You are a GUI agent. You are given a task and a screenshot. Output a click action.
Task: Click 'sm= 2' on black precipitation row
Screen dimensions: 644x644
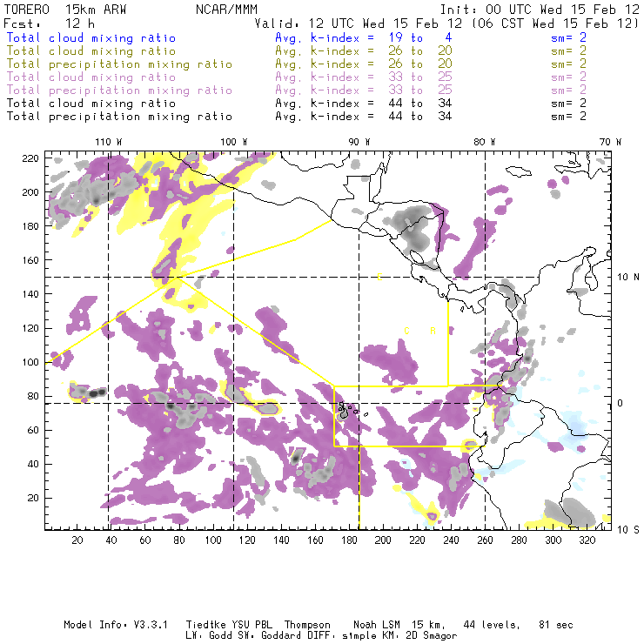568,117
